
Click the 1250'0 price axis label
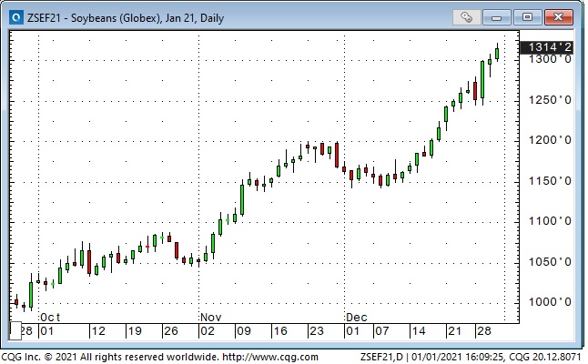(x=550, y=100)
